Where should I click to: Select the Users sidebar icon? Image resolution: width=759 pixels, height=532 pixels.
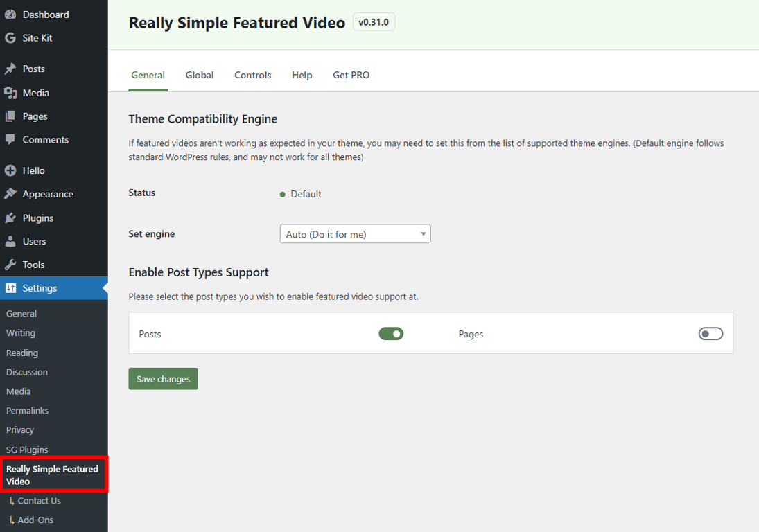click(x=14, y=241)
